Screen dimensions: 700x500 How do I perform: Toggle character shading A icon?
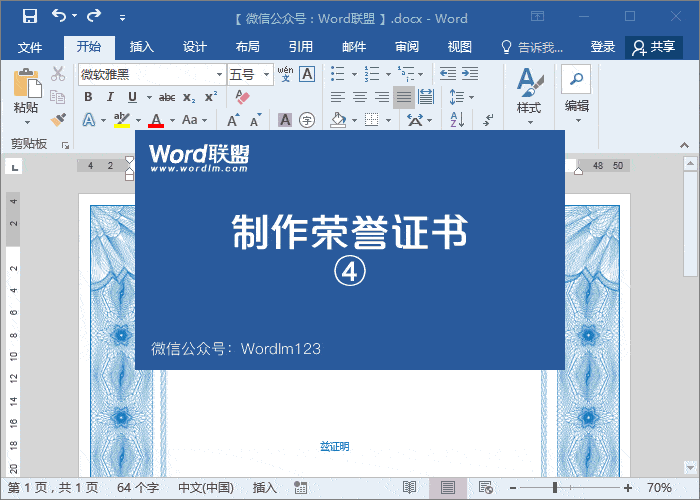tap(285, 120)
